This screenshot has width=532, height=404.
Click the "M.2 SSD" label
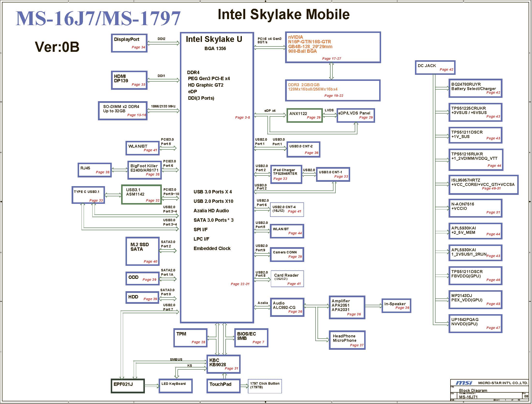(140, 244)
